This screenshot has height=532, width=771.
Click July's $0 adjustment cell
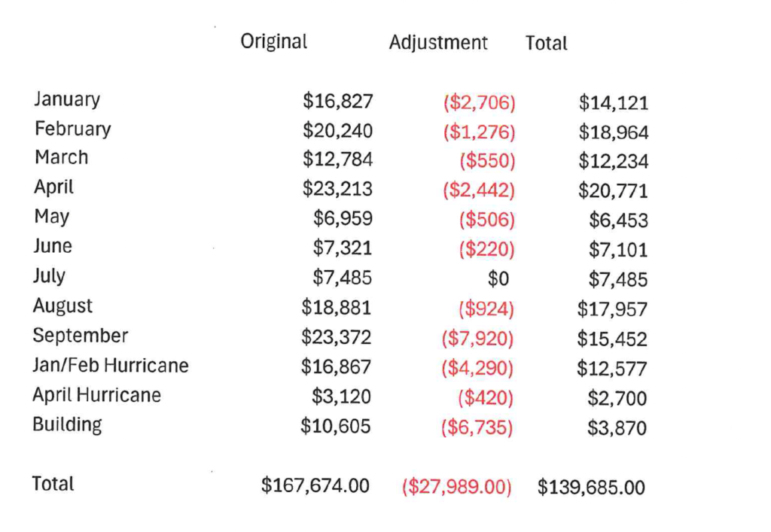498,279
